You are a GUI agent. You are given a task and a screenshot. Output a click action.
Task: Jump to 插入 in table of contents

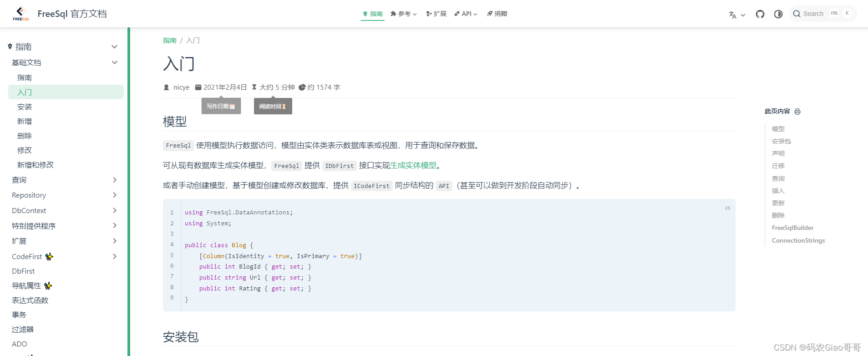pos(778,191)
